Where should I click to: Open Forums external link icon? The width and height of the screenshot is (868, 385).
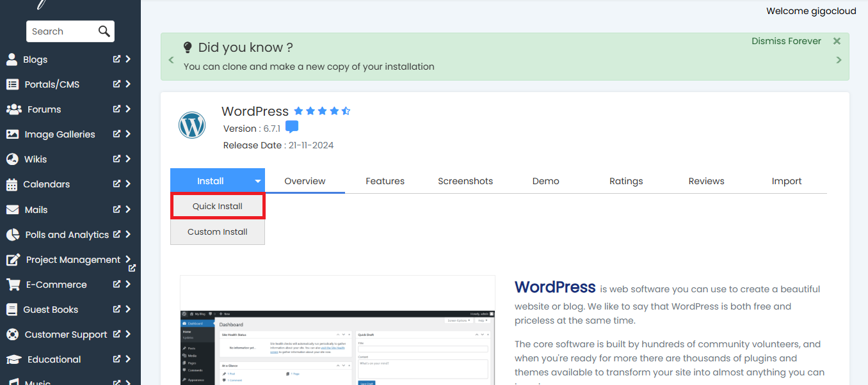[x=117, y=109]
